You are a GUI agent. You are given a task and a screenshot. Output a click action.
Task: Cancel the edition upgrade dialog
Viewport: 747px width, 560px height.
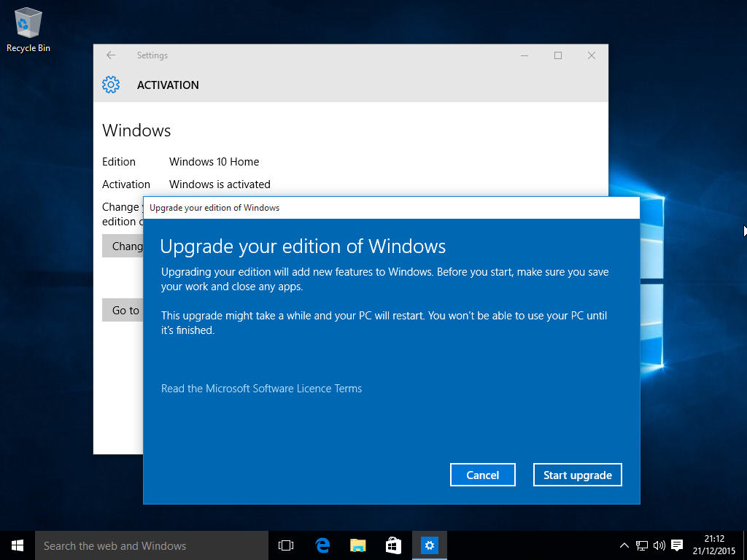(482, 474)
